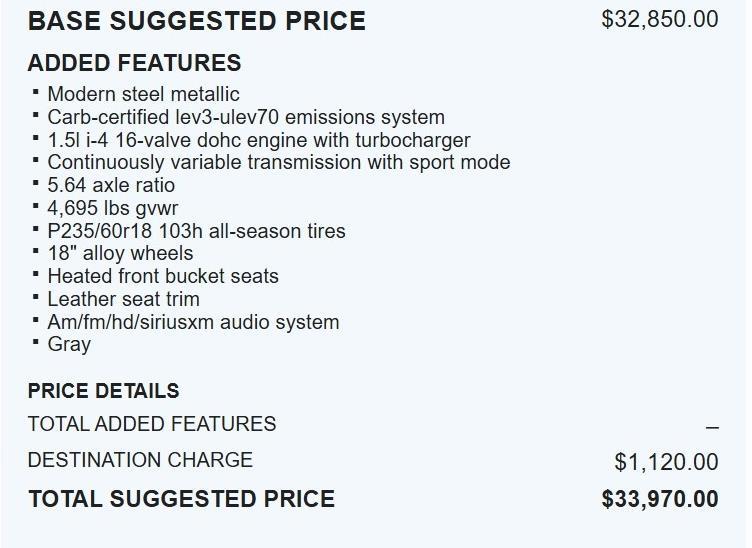Select the Modern steel metallic feature
Viewport: 752px width, 548px height.
coord(143,94)
